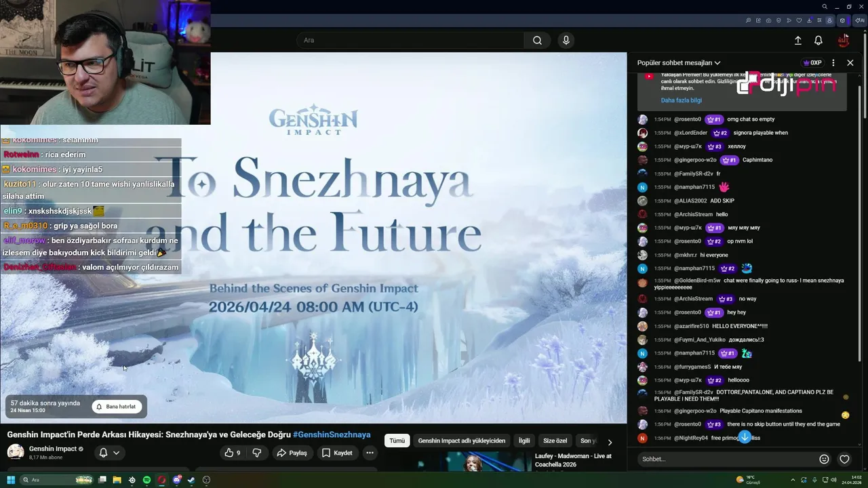Open OBS Studio from the taskbar

pyautogui.click(x=206, y=480)
